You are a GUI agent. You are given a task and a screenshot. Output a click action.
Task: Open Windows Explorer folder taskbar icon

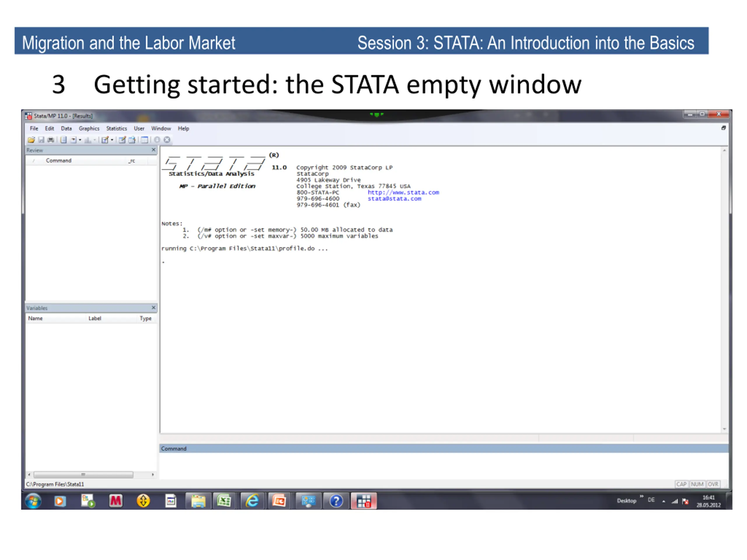coord(198,501)
